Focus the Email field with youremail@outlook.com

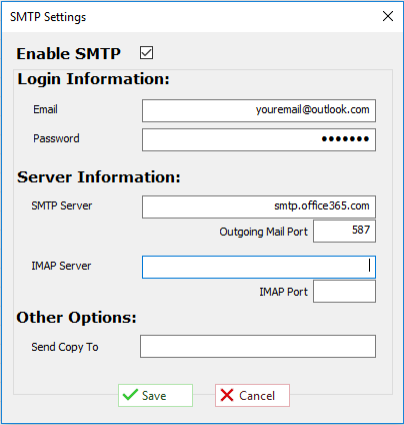[259, 110]
